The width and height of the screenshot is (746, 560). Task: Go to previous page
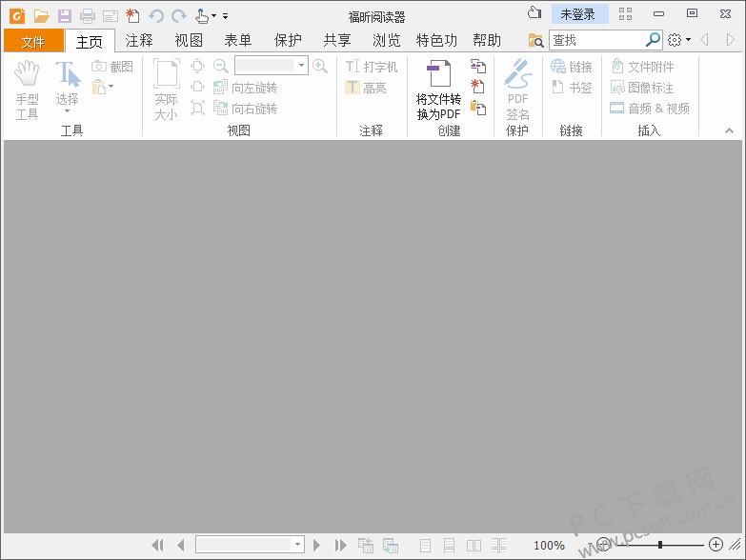[181, 545]
